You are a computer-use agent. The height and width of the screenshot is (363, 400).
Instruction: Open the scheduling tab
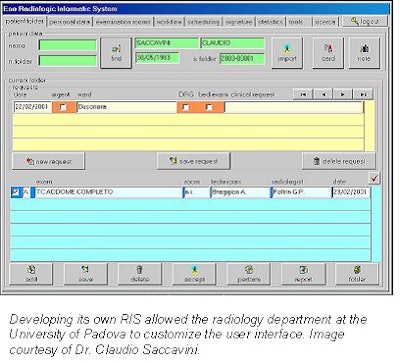coord(203,22)
